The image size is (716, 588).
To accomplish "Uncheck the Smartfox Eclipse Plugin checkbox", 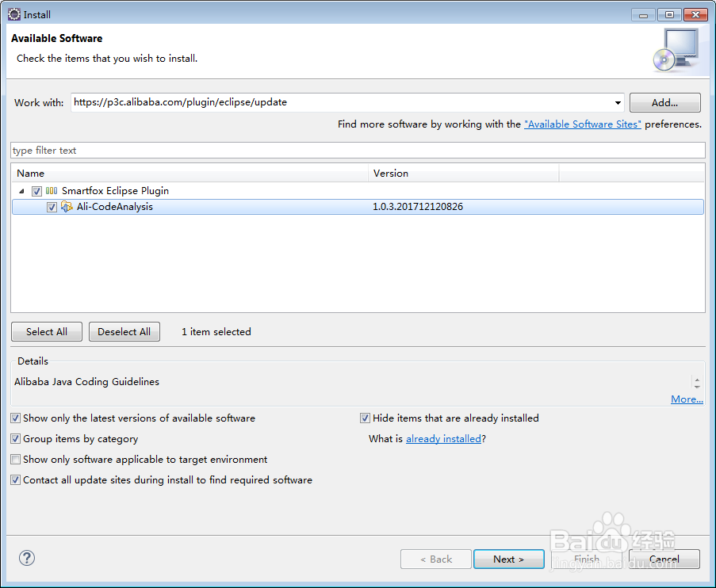I will [36, 191].
